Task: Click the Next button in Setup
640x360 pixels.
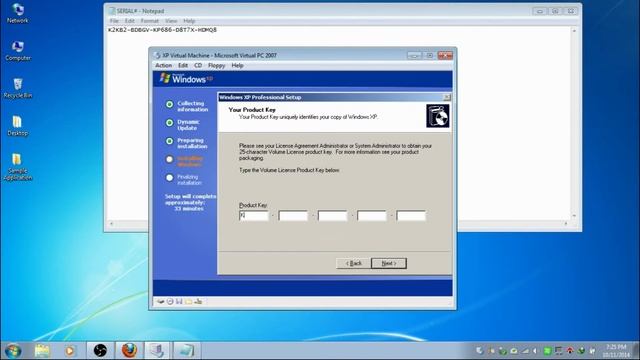Action: tap(389, 263)
